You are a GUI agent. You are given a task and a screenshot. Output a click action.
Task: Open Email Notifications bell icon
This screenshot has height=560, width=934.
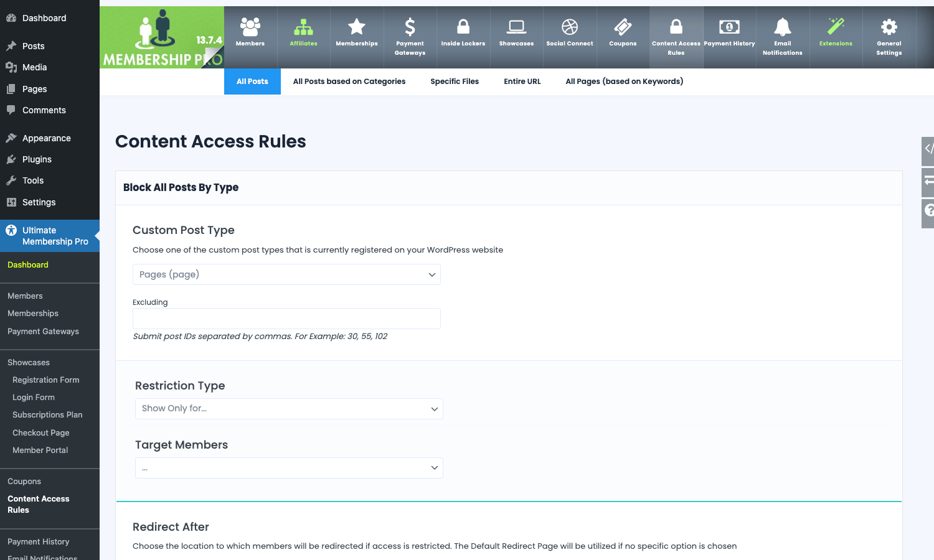[x=783, y=27]
